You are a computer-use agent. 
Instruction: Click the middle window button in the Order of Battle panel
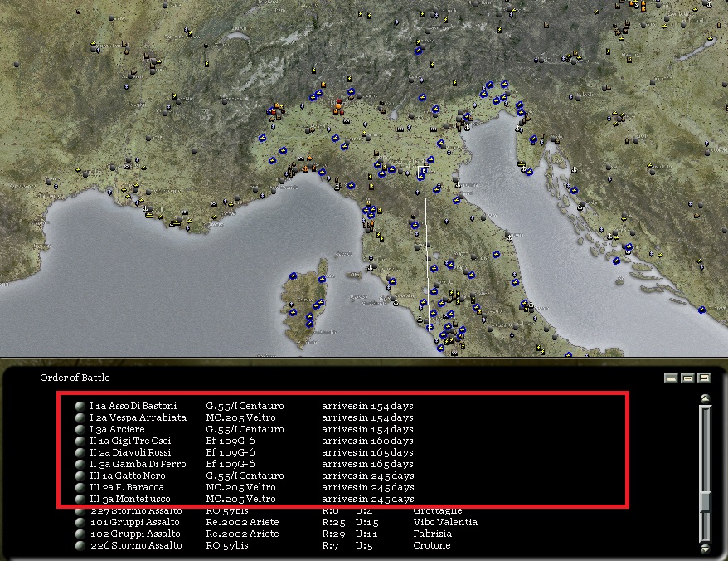(x=687, y=378)
